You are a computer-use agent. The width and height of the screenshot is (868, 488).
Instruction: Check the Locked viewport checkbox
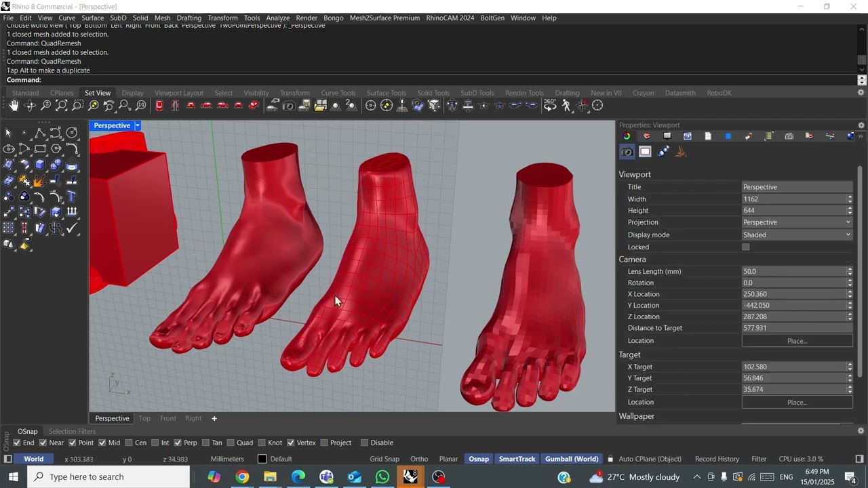pos(746,247)
